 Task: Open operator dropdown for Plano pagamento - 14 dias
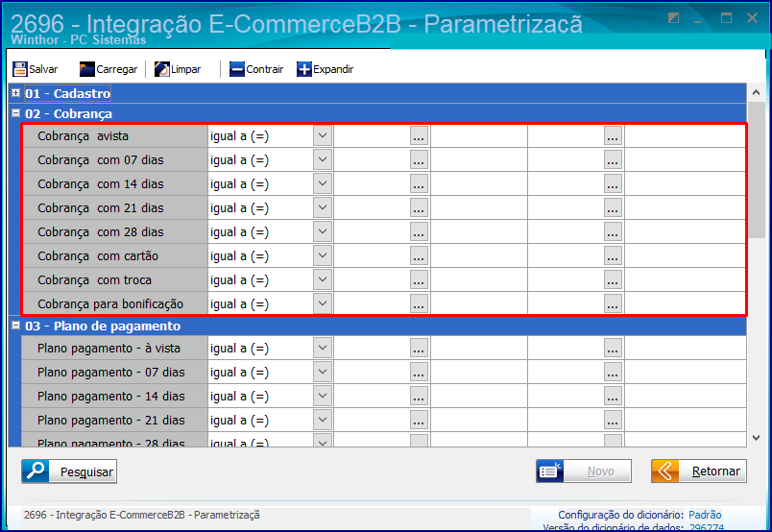point(323,396)
